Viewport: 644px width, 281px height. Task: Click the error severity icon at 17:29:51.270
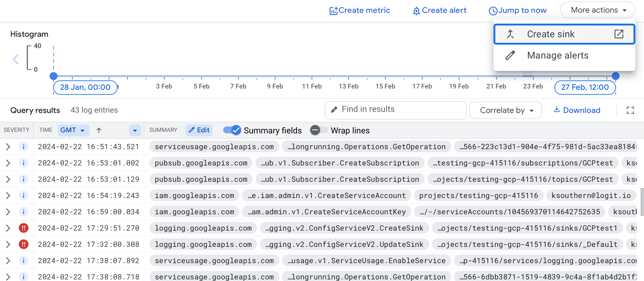(24, 228)
